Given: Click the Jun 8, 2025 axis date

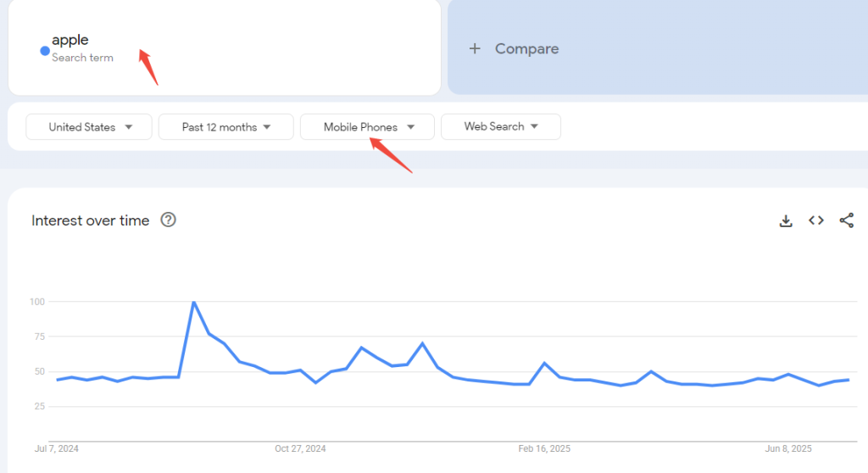Looking at the screenshot, I should point(788,448).
